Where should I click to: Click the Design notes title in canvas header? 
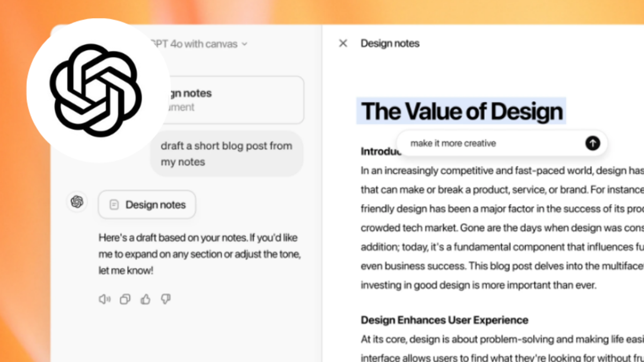(390, 43)
